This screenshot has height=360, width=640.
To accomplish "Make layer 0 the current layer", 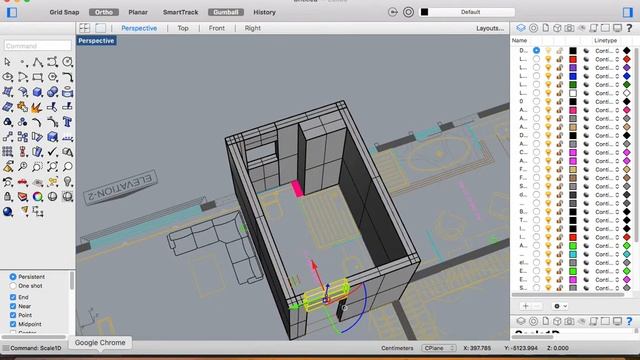I will click(536, 101).
